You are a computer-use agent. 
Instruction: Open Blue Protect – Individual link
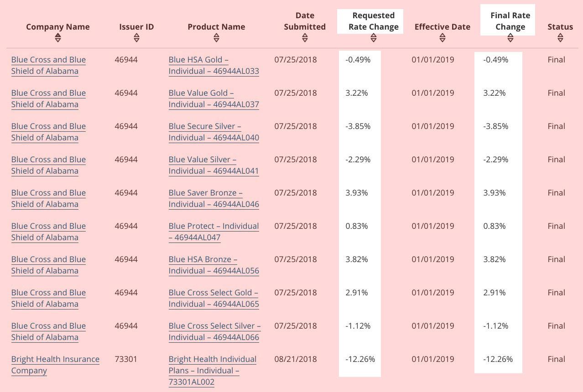tap(213, 232)
